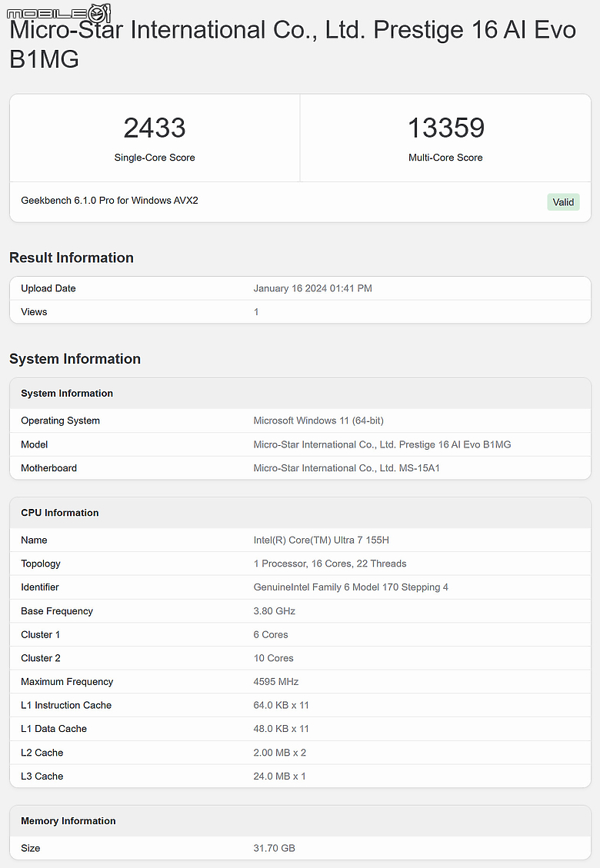Screen dimensions: 600x868
Task: Click the System Information table header
Action: point(67,394)
